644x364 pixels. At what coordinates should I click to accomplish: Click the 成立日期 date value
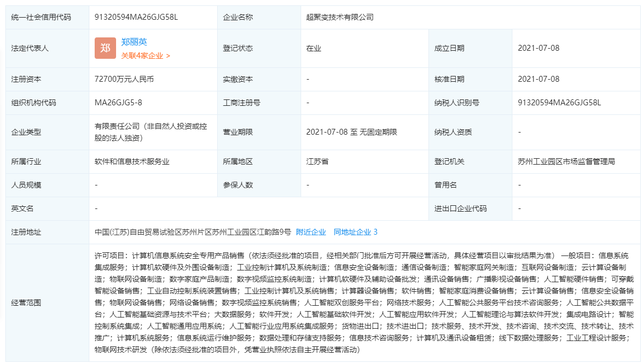tap(539, 48)
